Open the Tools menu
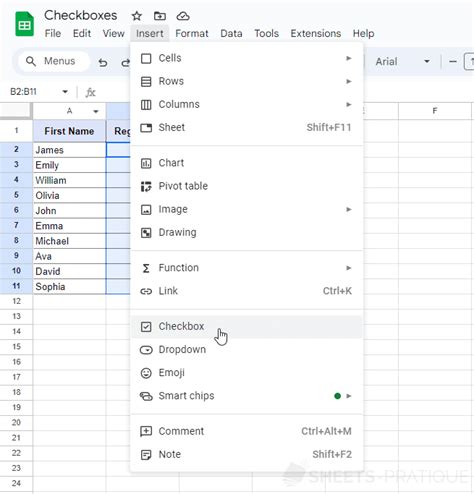This screenshot has height=494, width=474. pos(266,33)
